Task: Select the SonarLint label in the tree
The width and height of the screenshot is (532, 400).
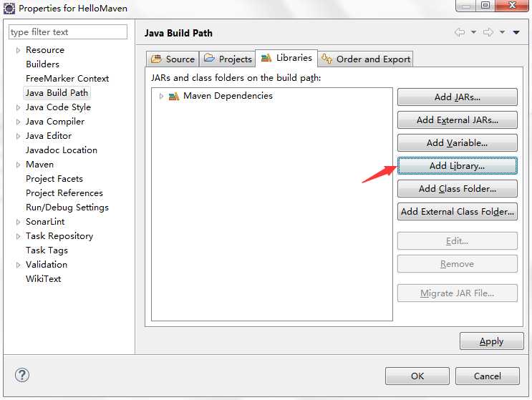Action: pos(45,222)
